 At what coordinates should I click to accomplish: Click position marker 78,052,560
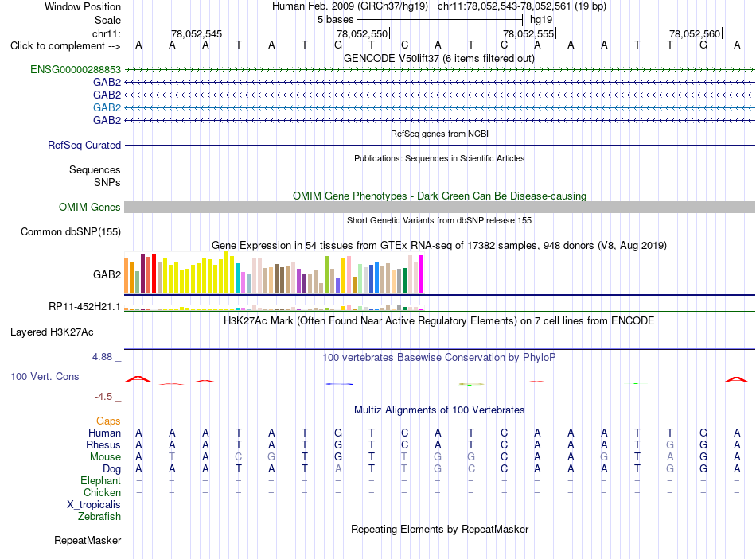coord(695,33)
